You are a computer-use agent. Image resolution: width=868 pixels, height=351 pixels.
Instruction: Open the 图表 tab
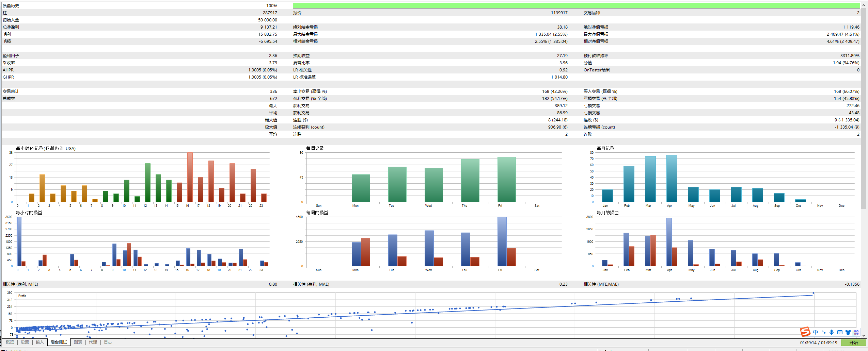tap(78, 342)
